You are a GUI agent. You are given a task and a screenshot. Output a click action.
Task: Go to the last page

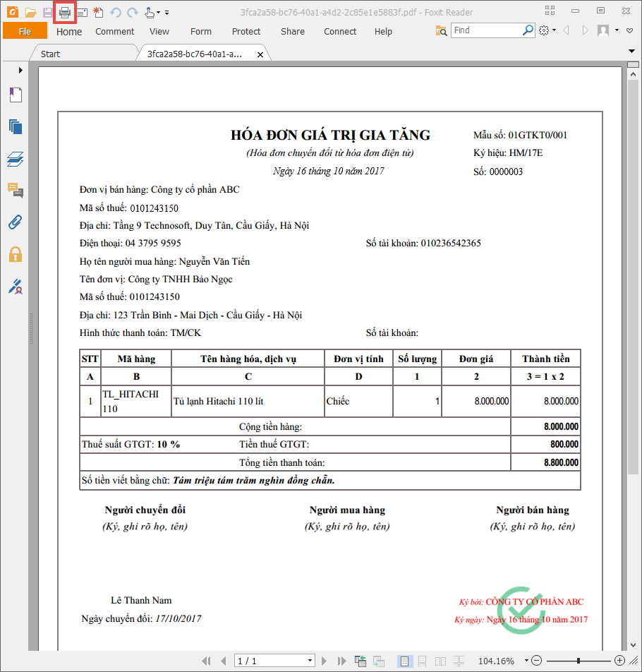[341, 661]
